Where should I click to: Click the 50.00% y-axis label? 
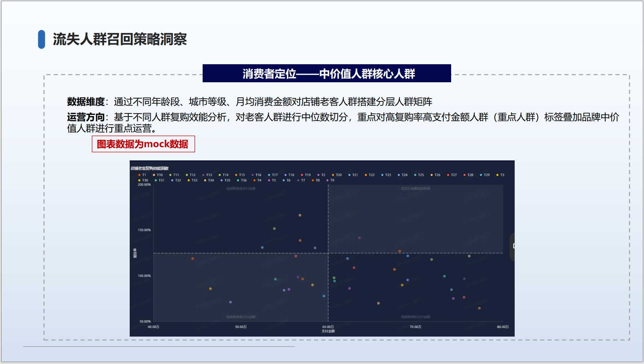click(x=145, y=322)
